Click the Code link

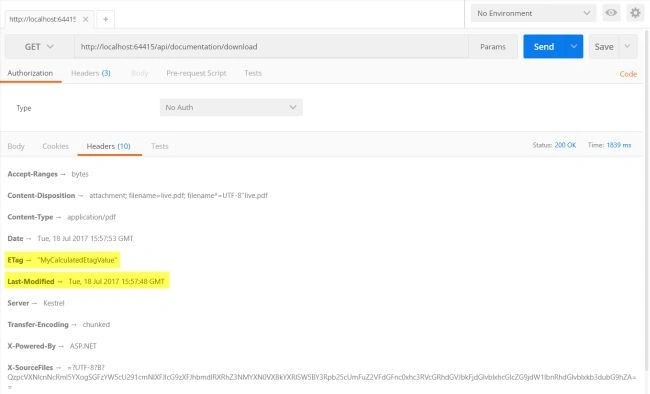coord(628,74)
